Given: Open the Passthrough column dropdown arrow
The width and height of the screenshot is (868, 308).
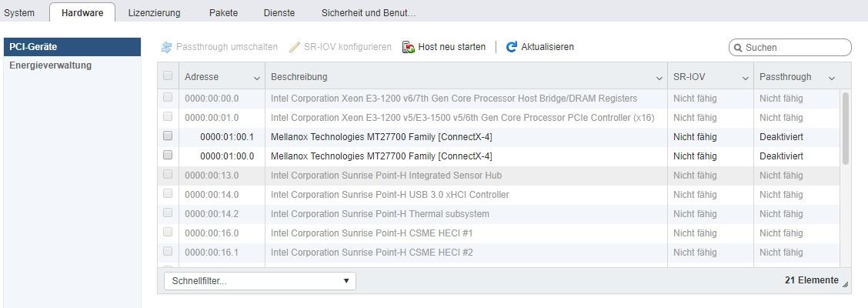Looking at the screenshot, I should (x=832, y=79).
